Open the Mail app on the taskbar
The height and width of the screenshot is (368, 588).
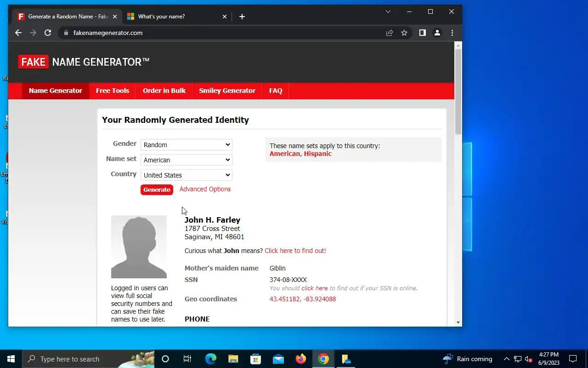click(278, 359)
